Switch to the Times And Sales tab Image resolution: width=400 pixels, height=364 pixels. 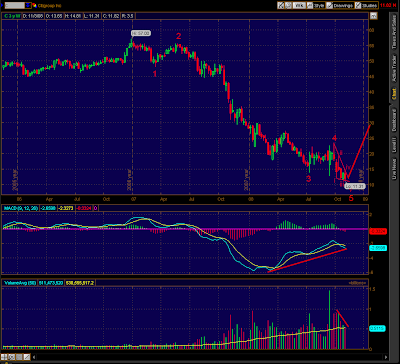(394, 33)
